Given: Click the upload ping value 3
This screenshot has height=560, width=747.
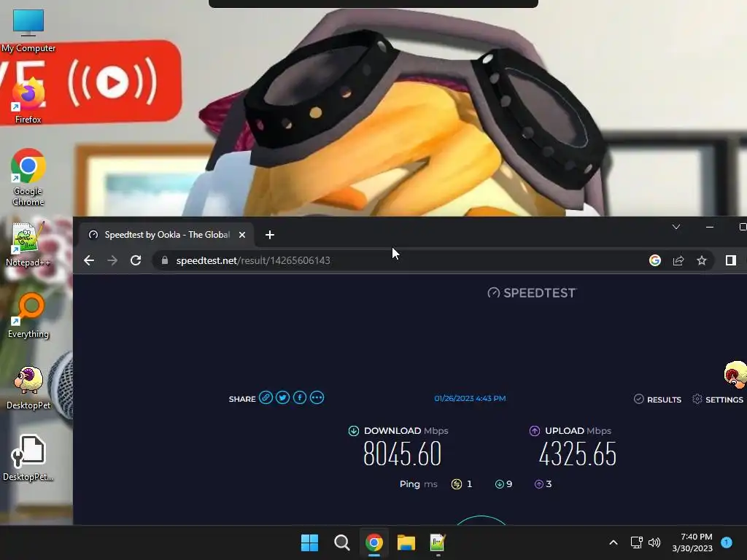Looking at the screenshot, I should (549, 484).
